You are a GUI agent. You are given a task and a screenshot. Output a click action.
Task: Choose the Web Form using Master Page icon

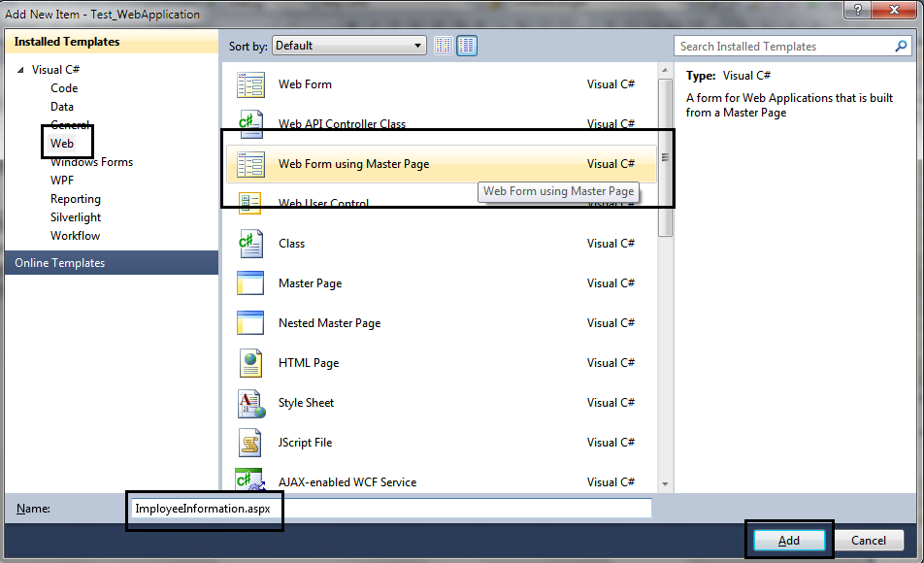pyautogui.click(x=250, y=164)
